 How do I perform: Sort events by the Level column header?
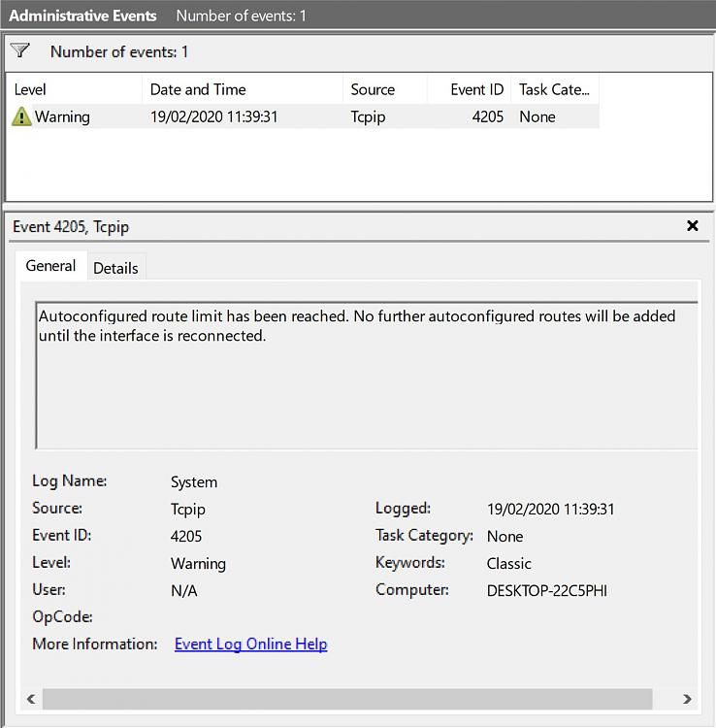75,89
